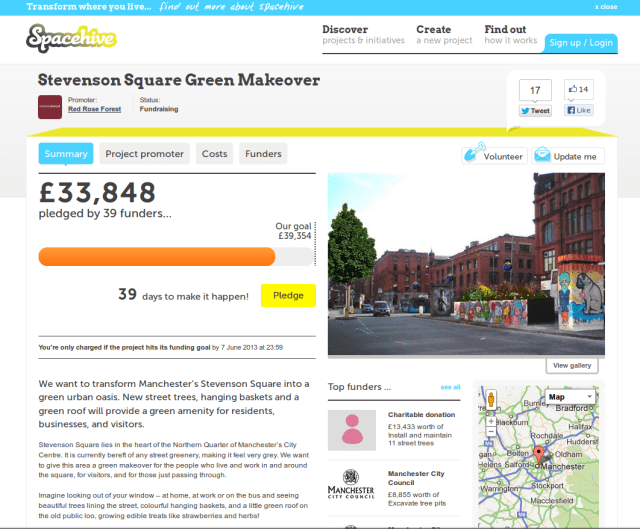Screen dimensions: 640x529
Task: Click the orange funding progress bar
Action: tap(157, 257)
